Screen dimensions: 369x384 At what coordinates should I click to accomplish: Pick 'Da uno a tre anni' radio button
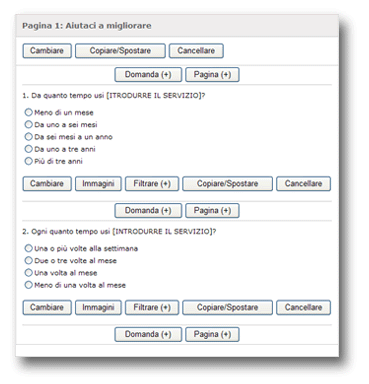pyautogui.click(x=29, y=149)
